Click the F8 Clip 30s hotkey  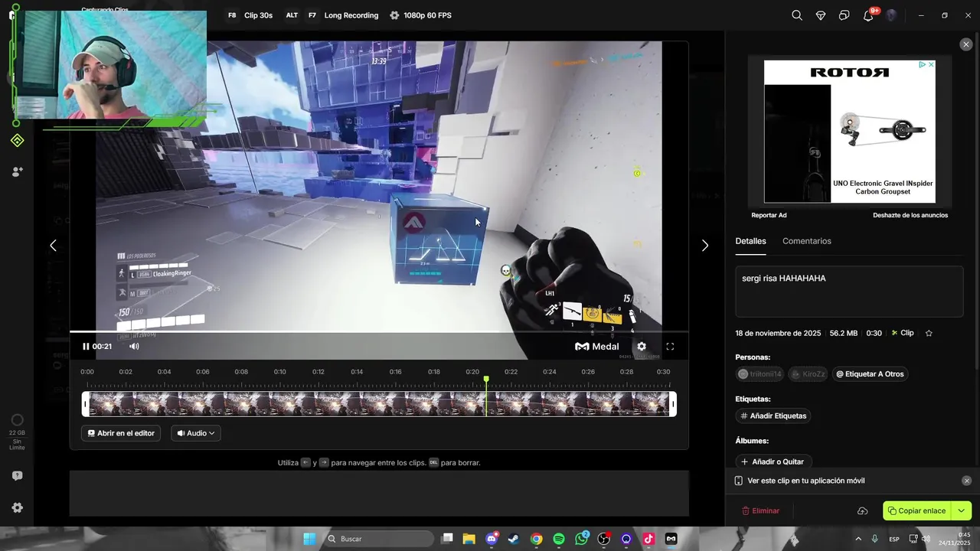coord(250,15)
